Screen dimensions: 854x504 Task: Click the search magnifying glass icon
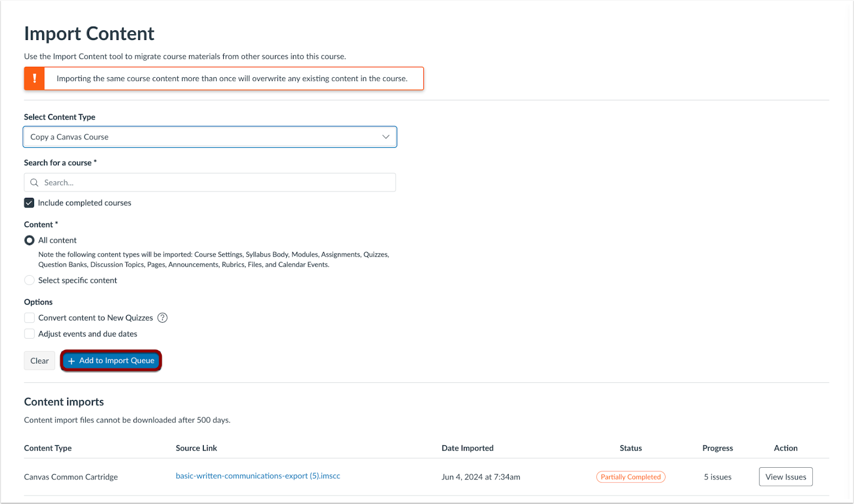click(34, 182)
